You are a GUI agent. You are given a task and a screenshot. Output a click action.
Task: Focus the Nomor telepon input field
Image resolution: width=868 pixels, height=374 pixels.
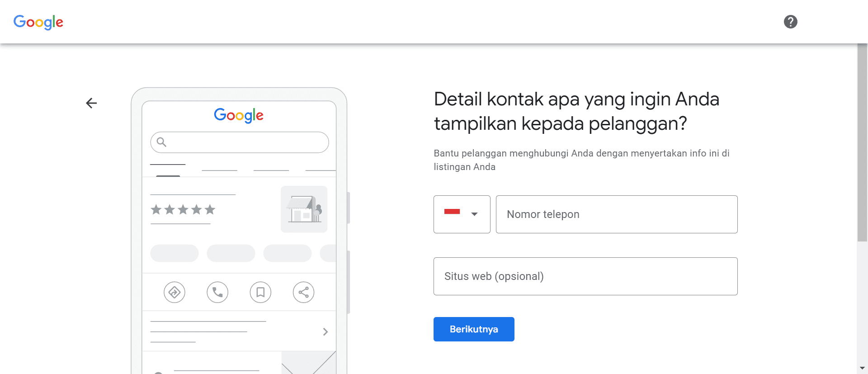pos(617,214)
